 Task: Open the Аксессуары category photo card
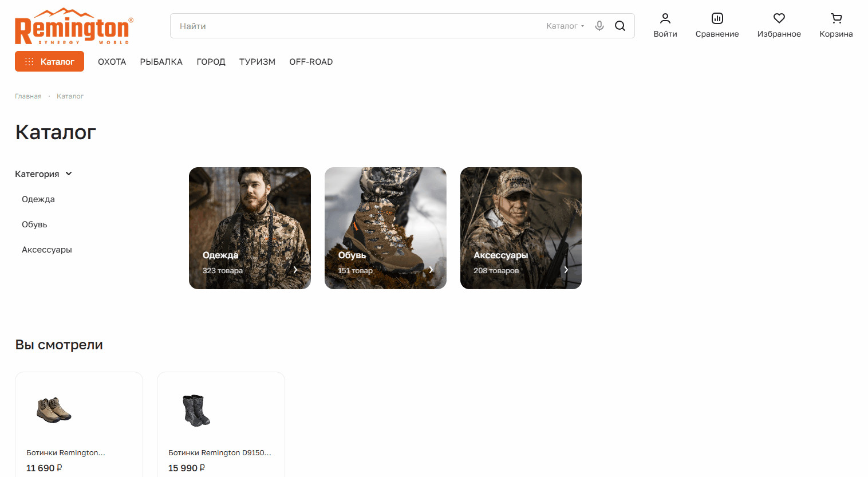[521, 228]
